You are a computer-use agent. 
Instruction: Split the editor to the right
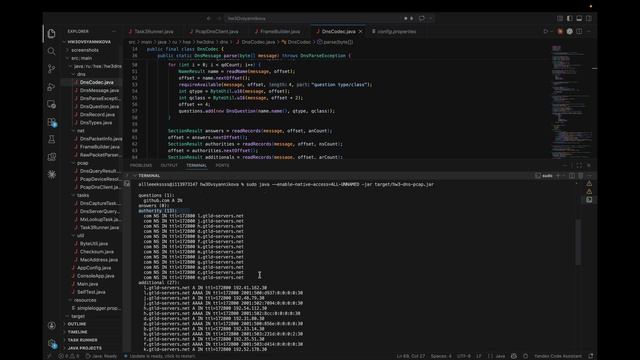[579, 31]
